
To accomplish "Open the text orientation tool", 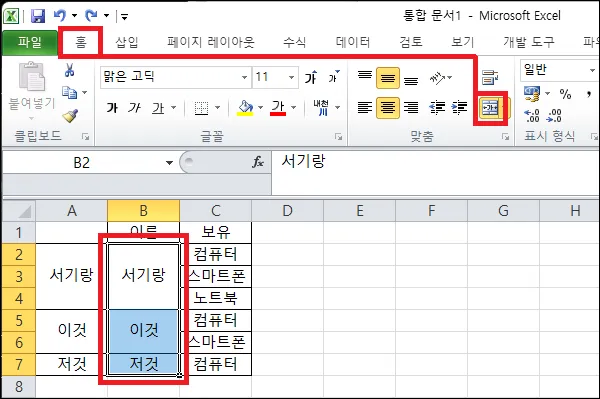I will click(440, 78).
